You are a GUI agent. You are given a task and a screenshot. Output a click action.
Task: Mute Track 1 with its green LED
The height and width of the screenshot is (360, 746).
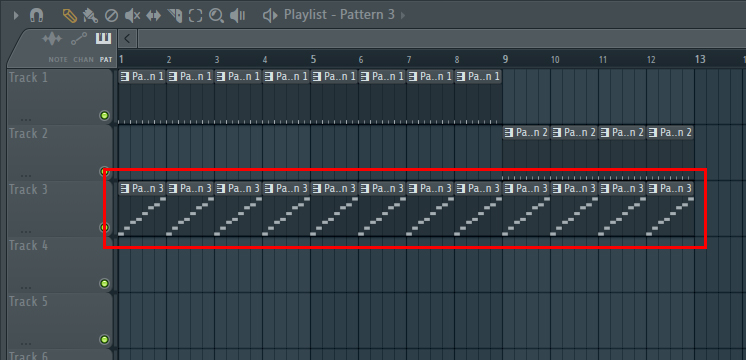pos(104,116)
